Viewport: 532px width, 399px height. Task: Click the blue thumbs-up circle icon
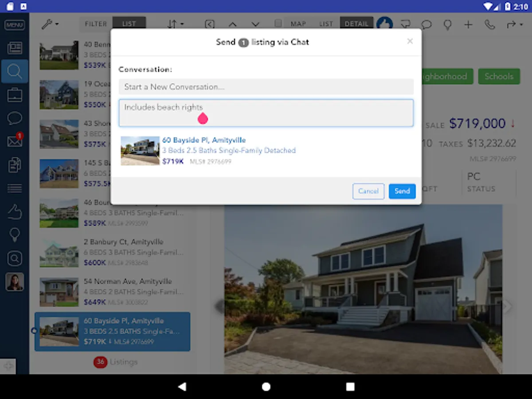[x=385, y=23]
